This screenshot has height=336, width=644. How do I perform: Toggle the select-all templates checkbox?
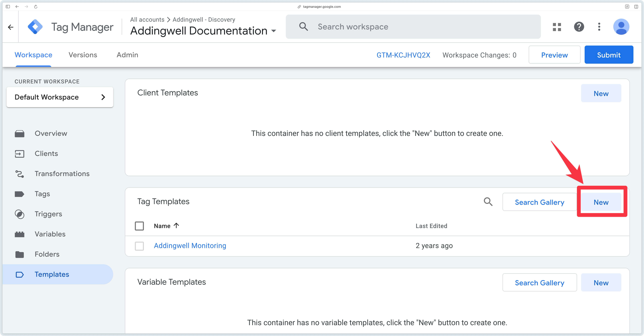[139, 226]
